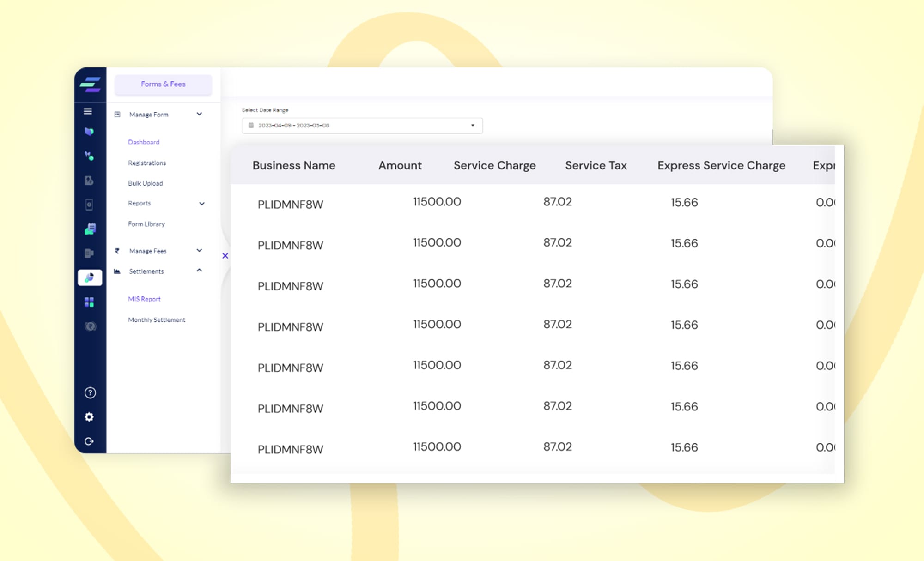Click 15.66 service tax in last row

[x=685, y=447]
